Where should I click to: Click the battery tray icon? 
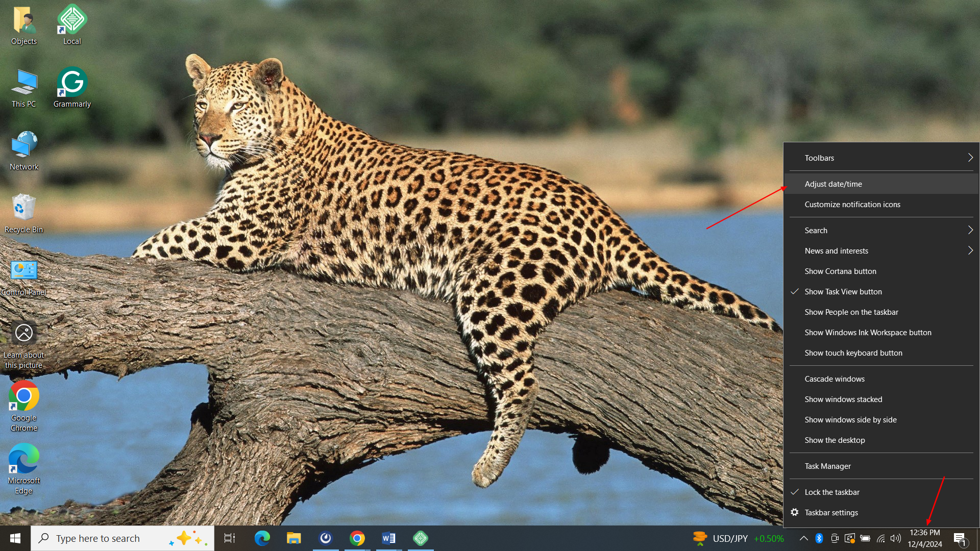[865, 538]
